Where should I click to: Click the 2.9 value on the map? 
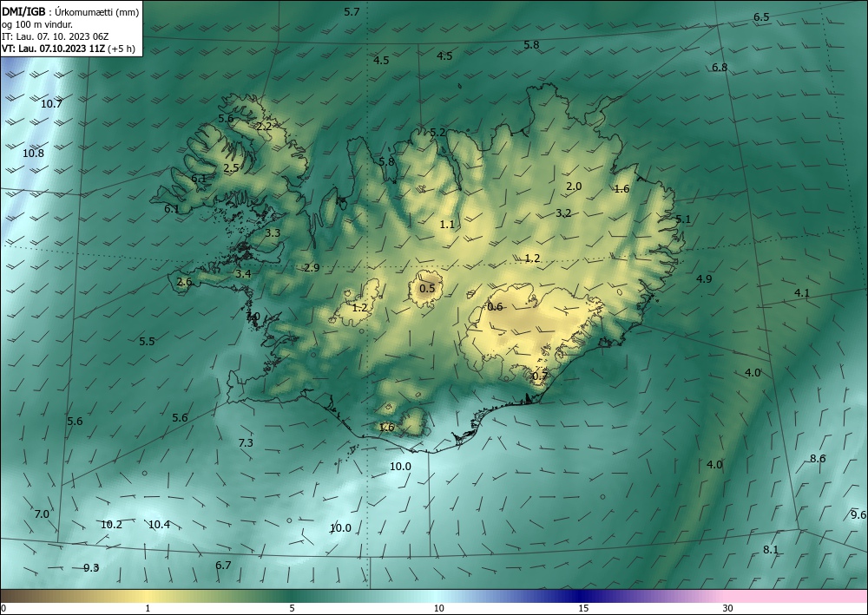[312, 268]
